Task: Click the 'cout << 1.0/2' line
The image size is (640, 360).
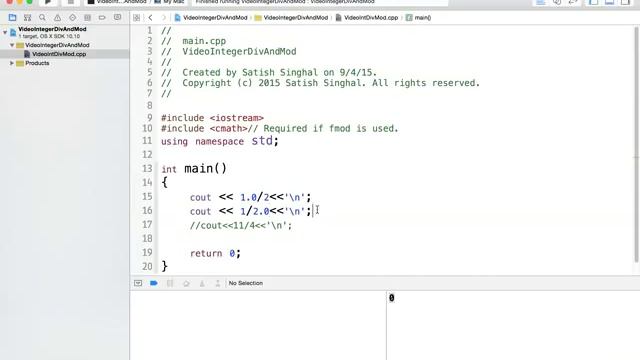Action: [250, 197]
